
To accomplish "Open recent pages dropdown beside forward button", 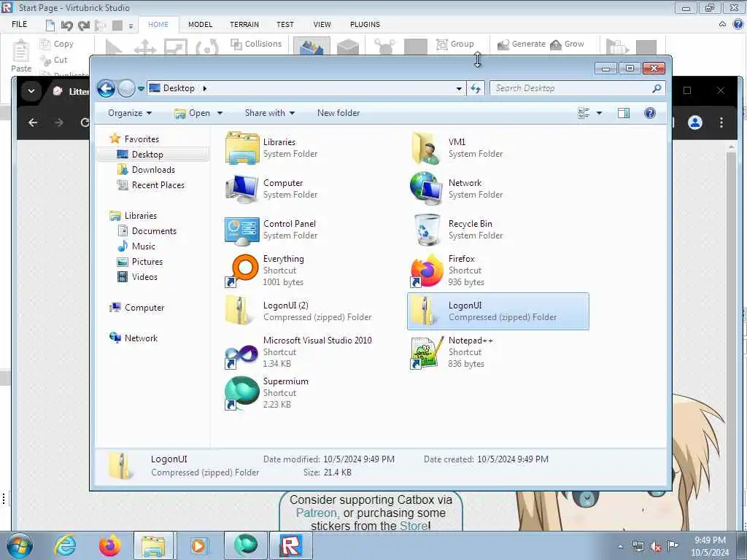I will 141,88.
